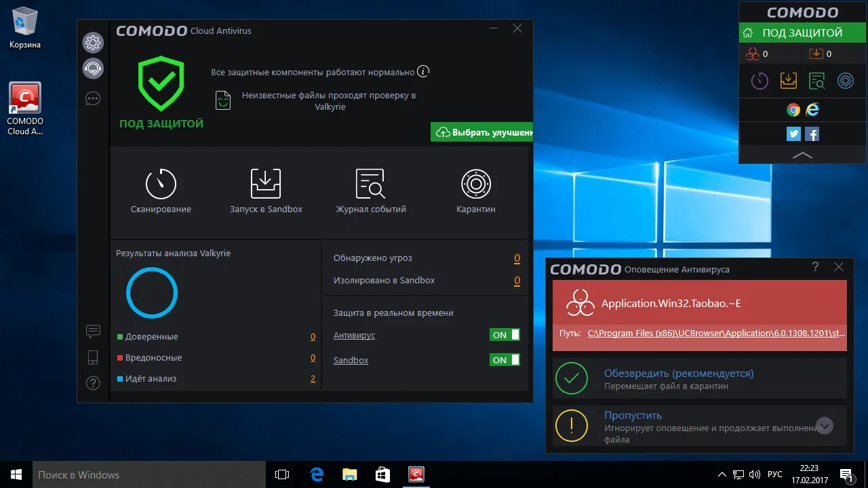Click the three-dot chat bubble sidebar icon
This screenshot has width=868, height=488.
(93, 99)
